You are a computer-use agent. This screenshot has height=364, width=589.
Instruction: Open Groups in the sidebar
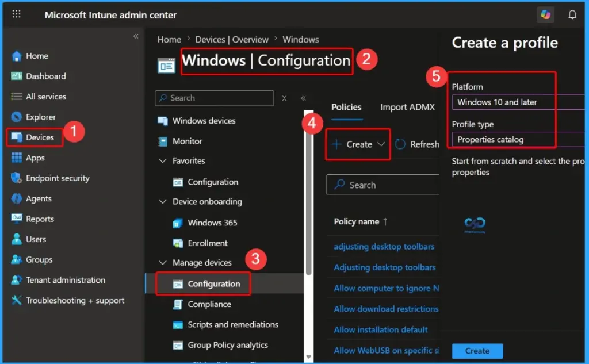point(32,259)
